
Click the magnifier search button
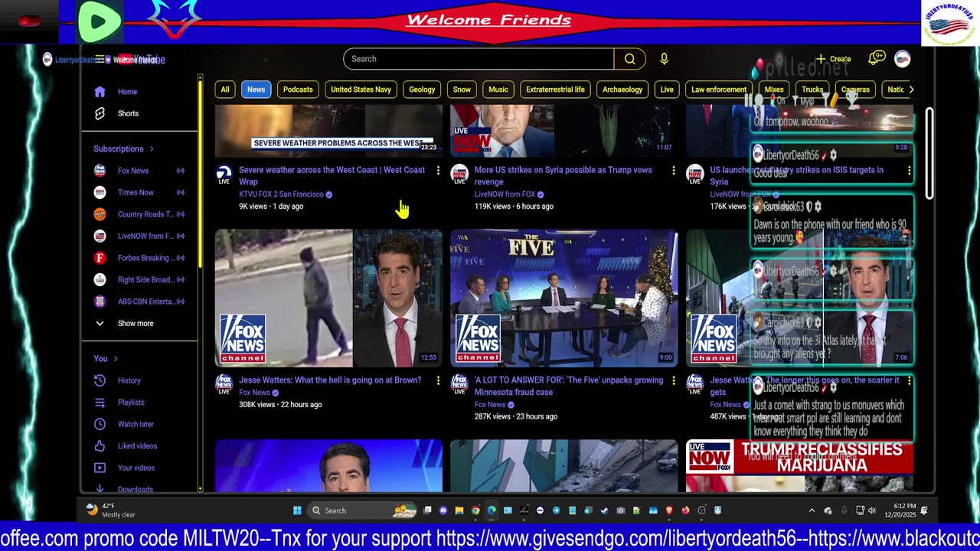[629, 59]
